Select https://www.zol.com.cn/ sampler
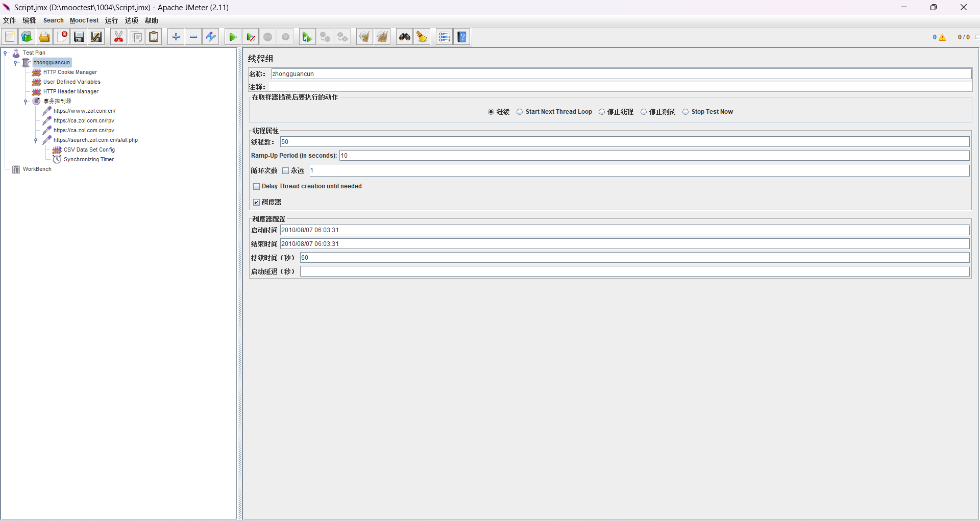Screen dimensions: 980x521 tap(85, 111)
